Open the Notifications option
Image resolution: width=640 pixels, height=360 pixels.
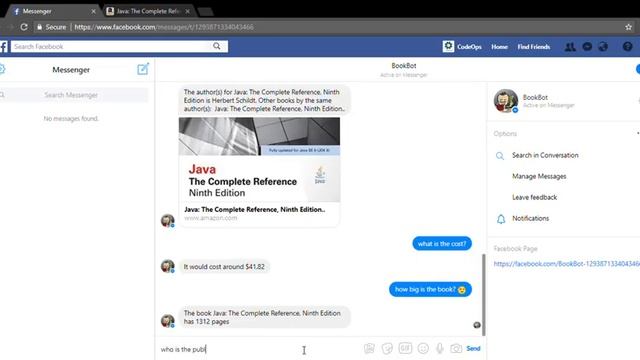530,218
